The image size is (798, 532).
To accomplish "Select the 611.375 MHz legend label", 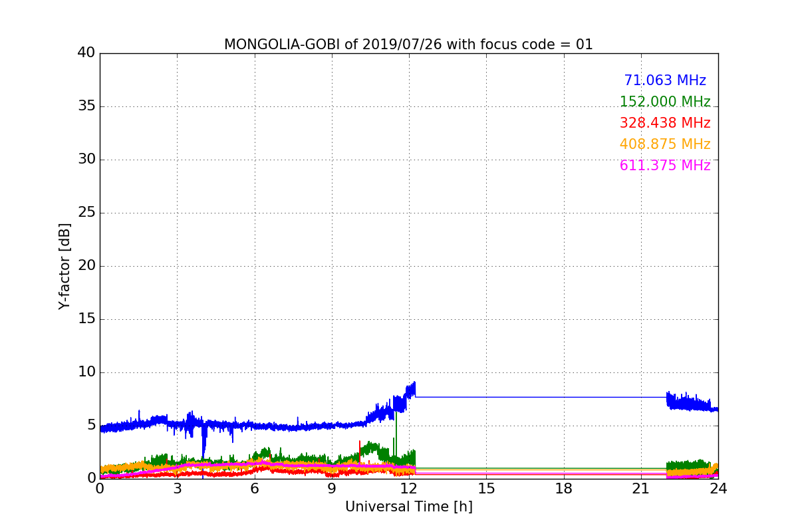I will [x=665, y=166].
